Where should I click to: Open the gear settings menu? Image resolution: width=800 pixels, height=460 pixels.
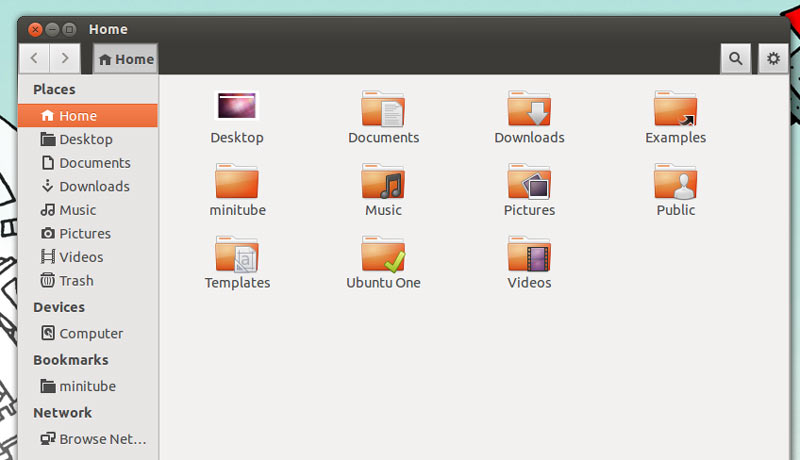point(772,59)
